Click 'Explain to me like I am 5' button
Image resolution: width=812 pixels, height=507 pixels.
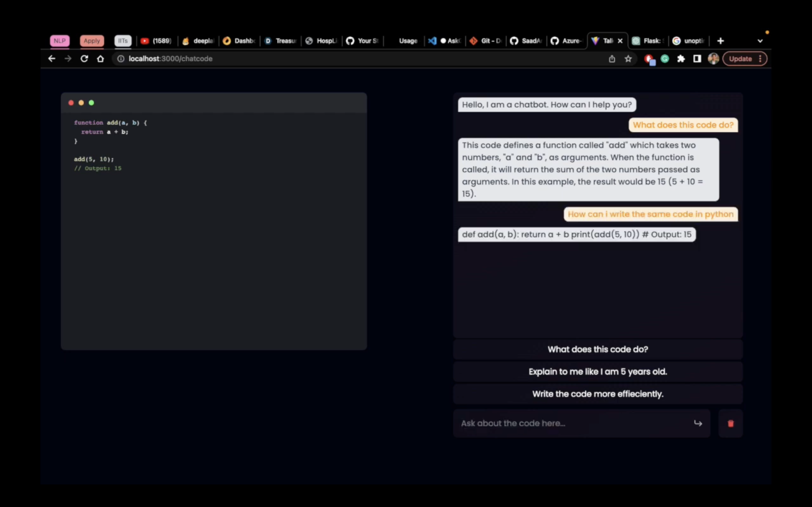pyautogui.click(x=598, y=372)
